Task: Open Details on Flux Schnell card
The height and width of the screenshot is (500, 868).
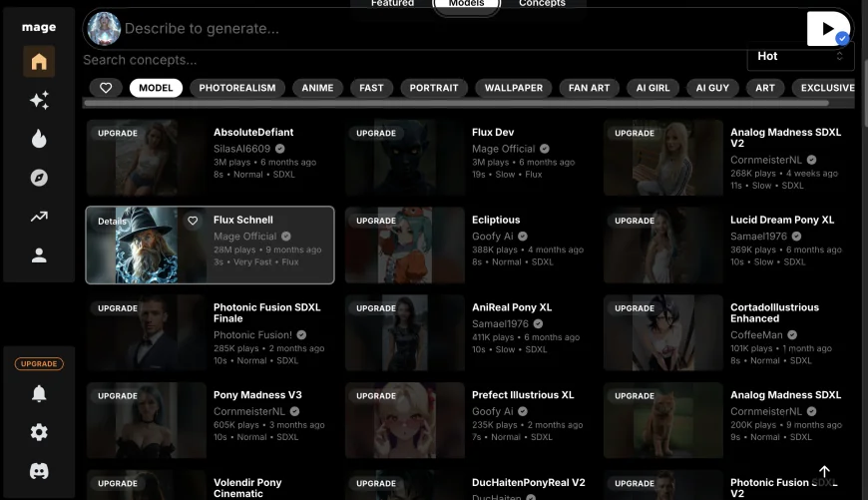Action: coord(112,222)
